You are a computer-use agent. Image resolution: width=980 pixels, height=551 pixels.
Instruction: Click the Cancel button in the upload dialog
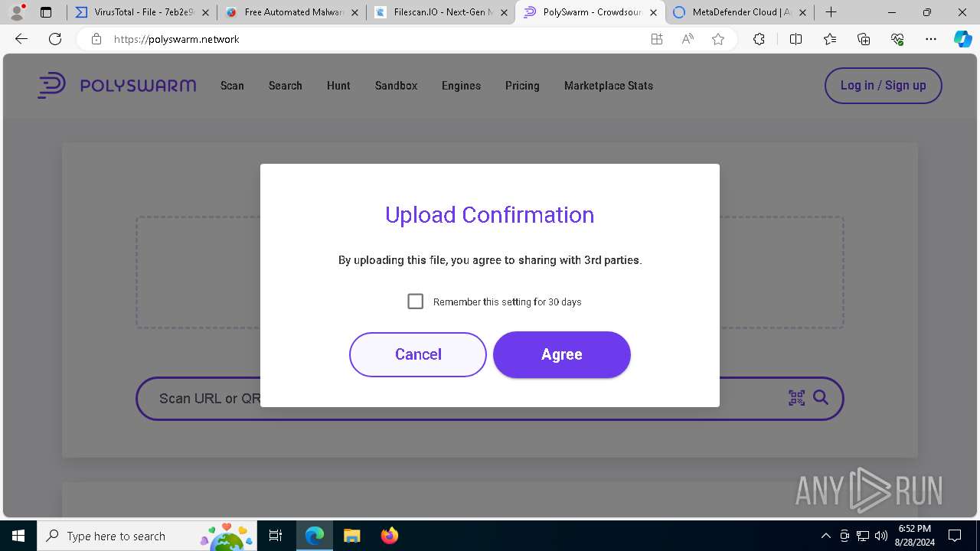pos(418,354)
